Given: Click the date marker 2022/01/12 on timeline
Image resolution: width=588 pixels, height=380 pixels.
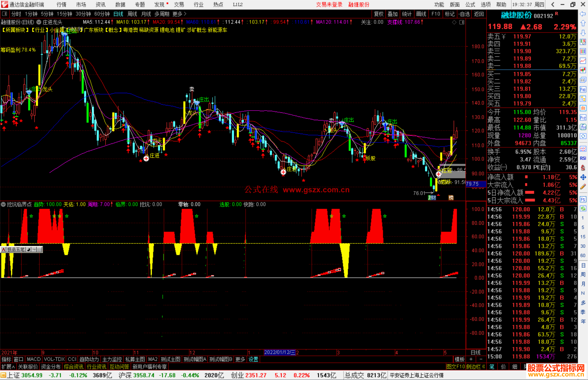Looking at the screenshot, I should 280,352.
